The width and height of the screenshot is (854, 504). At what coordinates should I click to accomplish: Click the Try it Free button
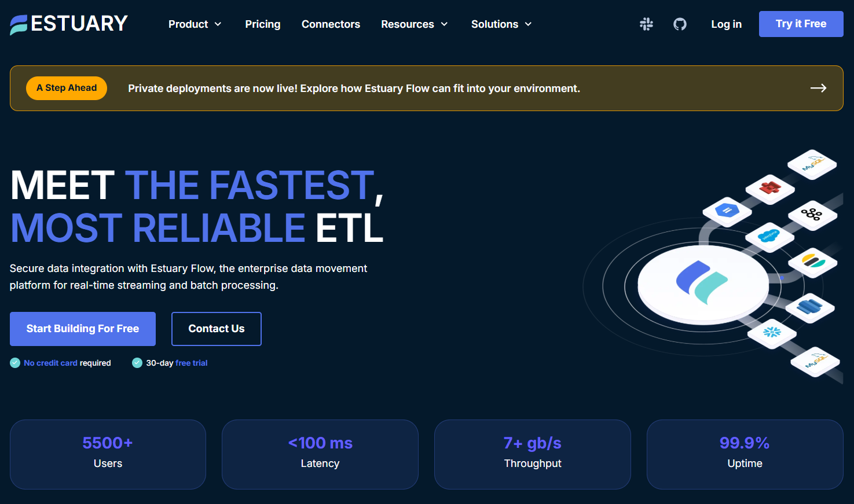801,24
